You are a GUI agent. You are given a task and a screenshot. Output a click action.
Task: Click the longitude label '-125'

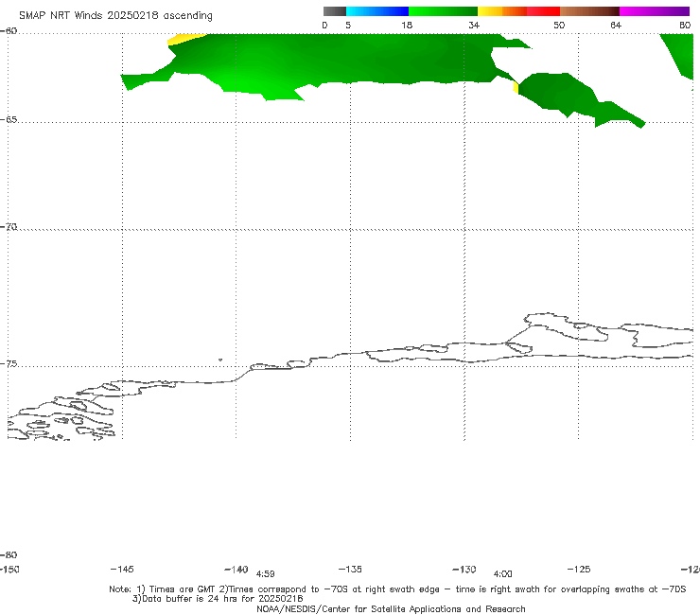[579, 570]
